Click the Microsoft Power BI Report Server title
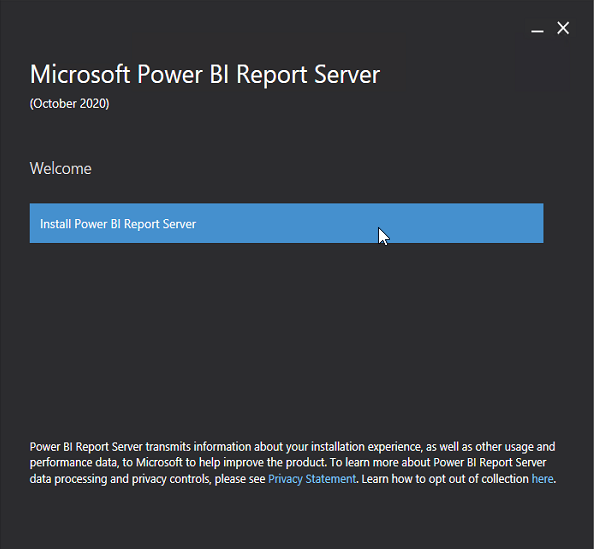 205,75
